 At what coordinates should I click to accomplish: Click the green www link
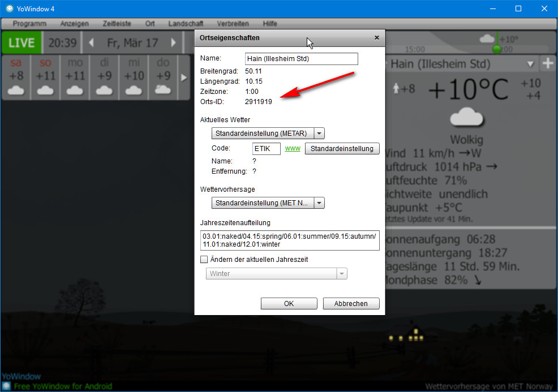pyautogui.click(x=292, y=149)
